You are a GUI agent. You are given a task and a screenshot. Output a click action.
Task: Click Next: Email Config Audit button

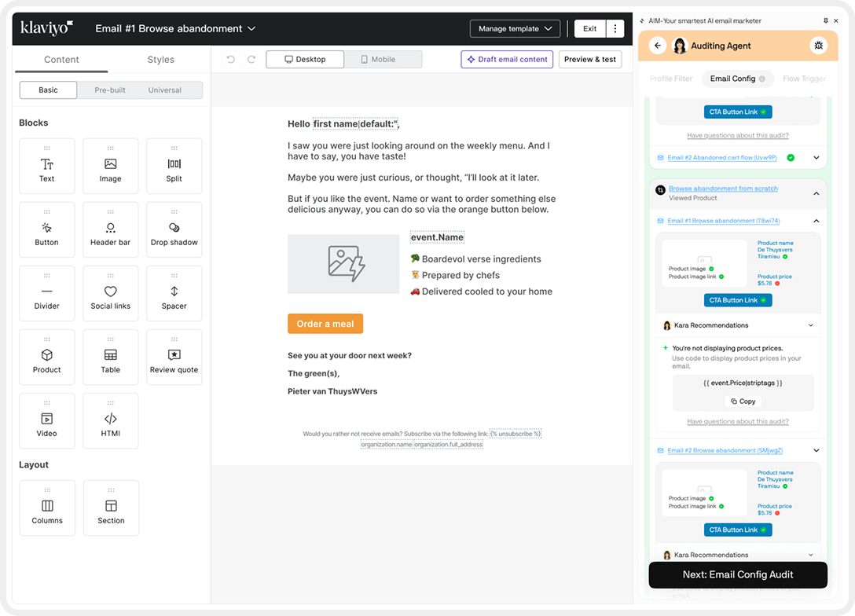point(738,574)
